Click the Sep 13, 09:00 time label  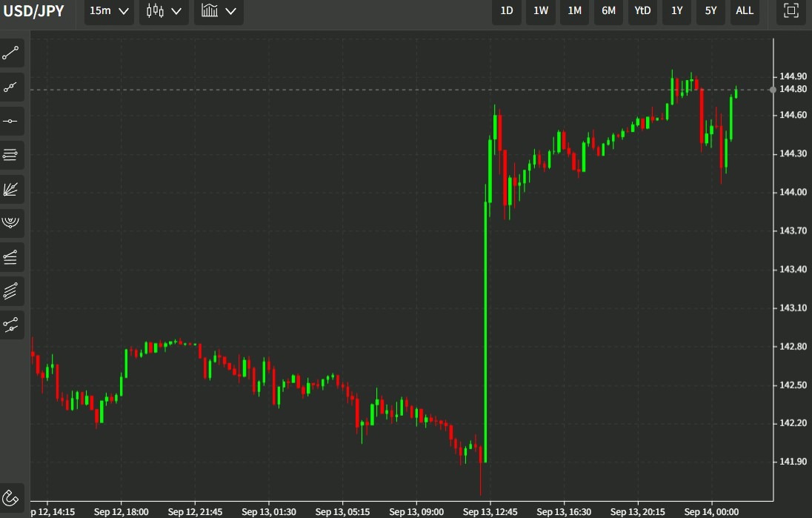click(x=416, y=512)
